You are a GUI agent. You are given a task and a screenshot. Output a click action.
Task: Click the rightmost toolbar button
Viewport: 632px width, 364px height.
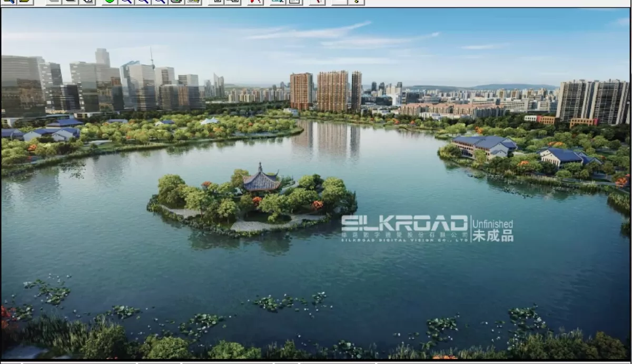point(357,2)
